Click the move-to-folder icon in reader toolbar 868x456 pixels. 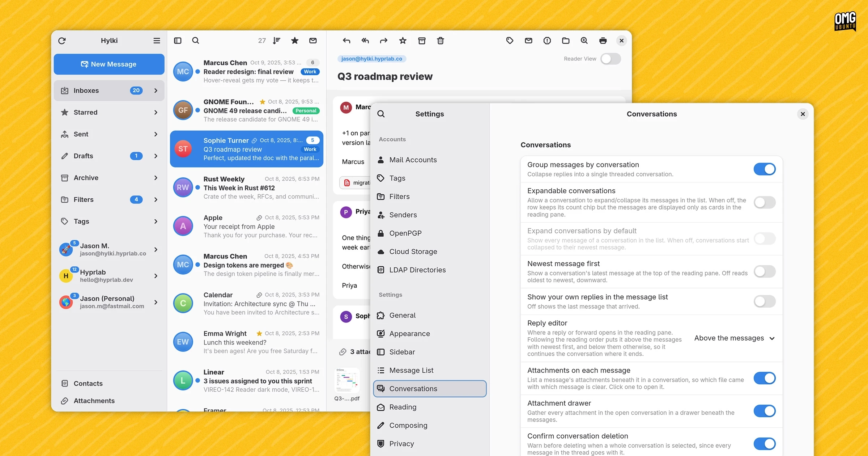pyautogui.click(x=566, y=41)
